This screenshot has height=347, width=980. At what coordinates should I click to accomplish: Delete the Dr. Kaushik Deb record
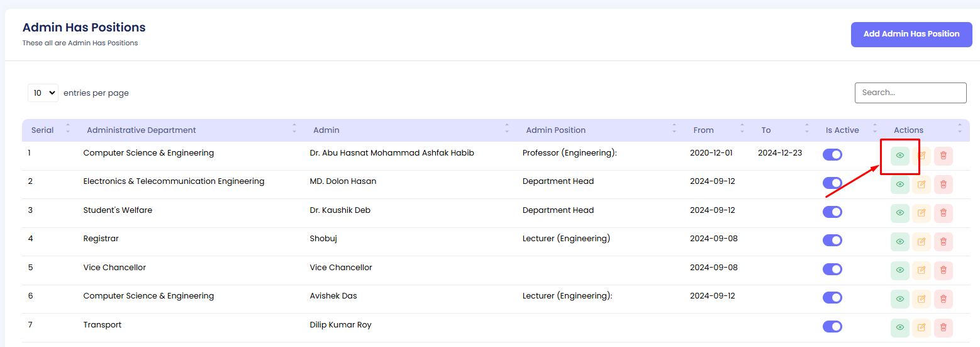943,213
